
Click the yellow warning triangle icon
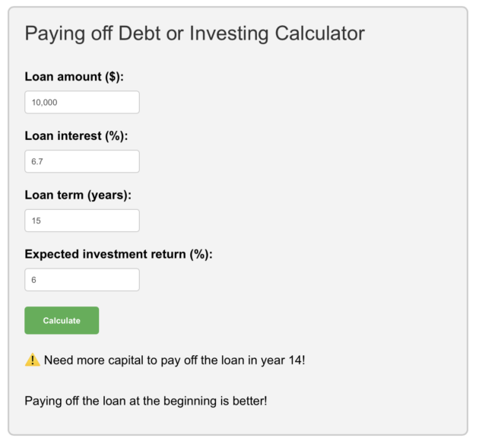[x=33, y=360]
